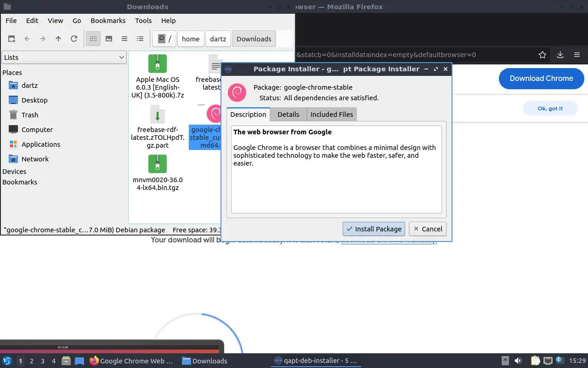588x368 pixels.
Task: Click the volume speaker tray icon
Action: click(x=518, y=361)
